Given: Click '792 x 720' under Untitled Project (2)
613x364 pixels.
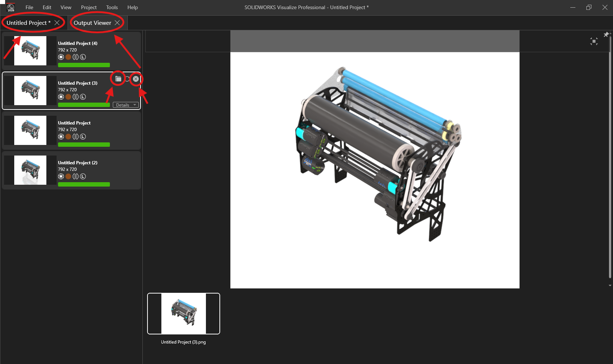Looking at the screenshot, I should (x=68, y=169).
